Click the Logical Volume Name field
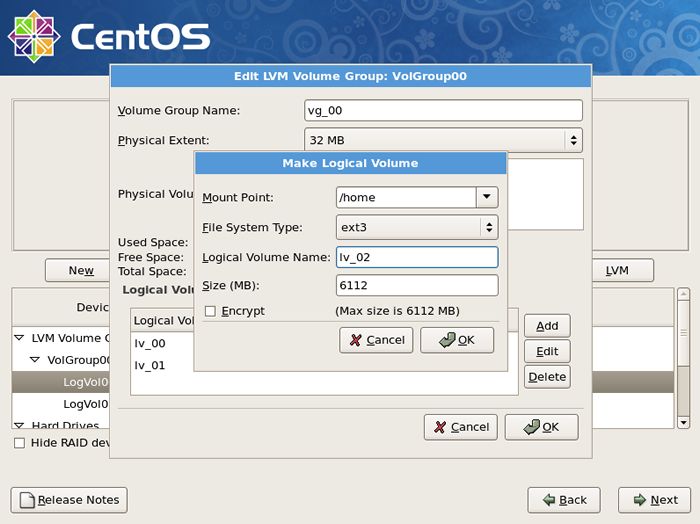The image size is (700, 524). point(417,257)
